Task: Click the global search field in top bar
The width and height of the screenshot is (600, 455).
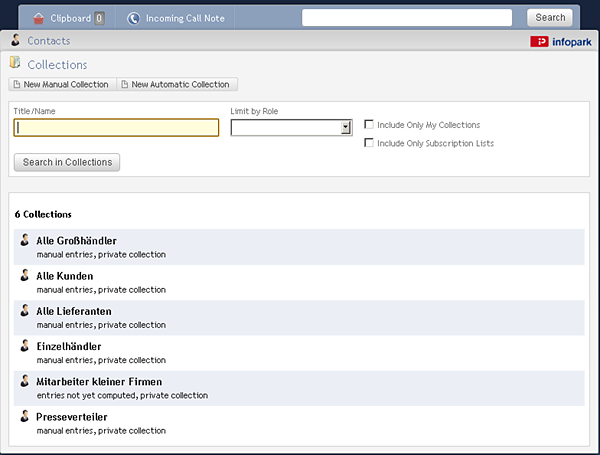Action: 407,18
